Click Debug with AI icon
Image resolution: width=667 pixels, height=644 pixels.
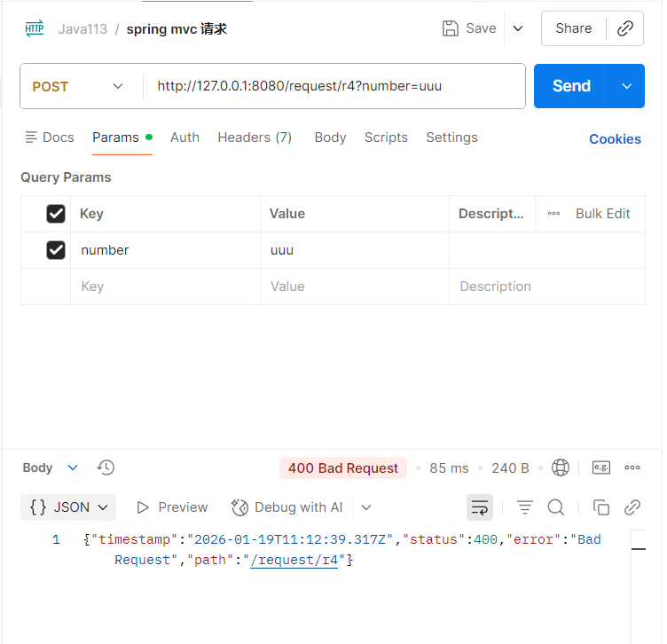tap(239, 507)
